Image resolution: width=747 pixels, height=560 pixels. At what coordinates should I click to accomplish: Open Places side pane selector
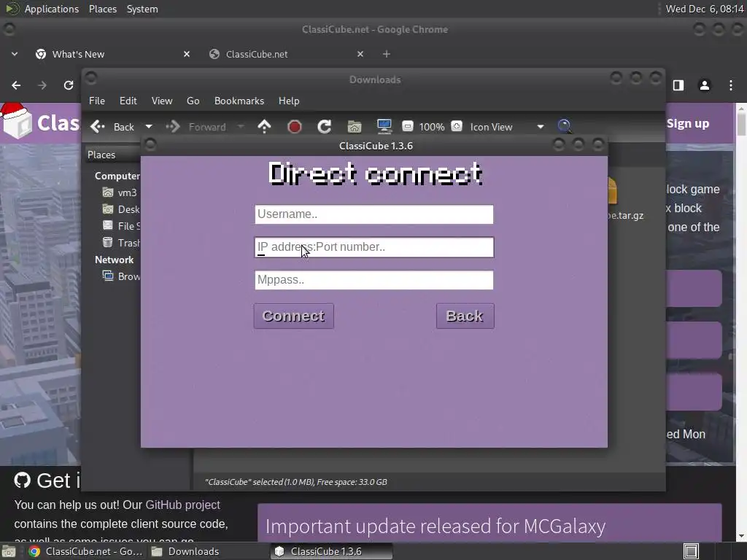point(113,155)
